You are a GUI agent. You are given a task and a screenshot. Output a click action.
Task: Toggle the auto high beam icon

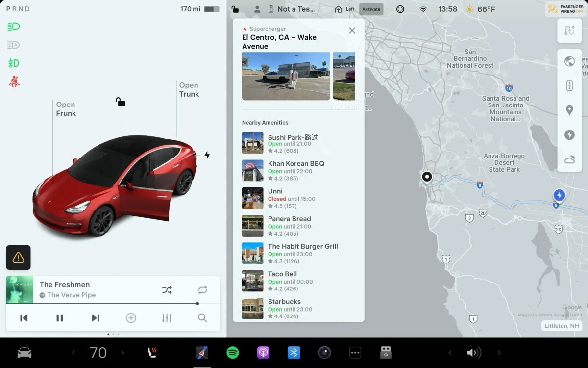[x=13, y=45]
